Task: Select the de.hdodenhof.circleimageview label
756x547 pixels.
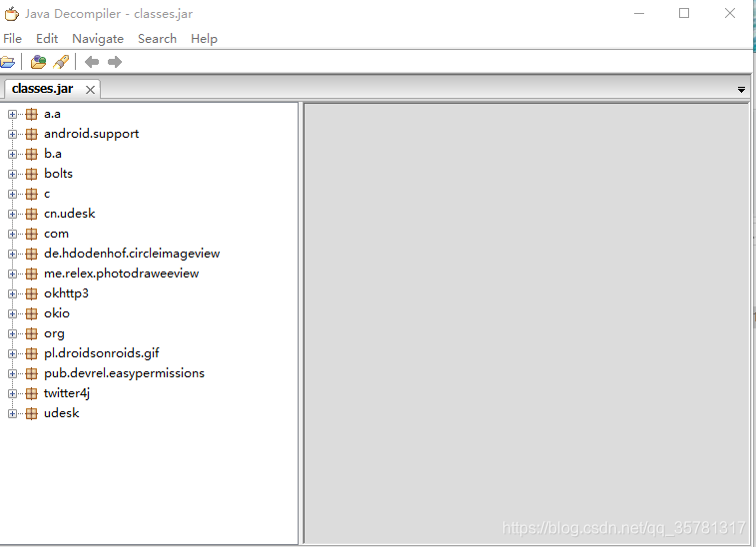Action: pyautogui.click(x=132, y=254)
